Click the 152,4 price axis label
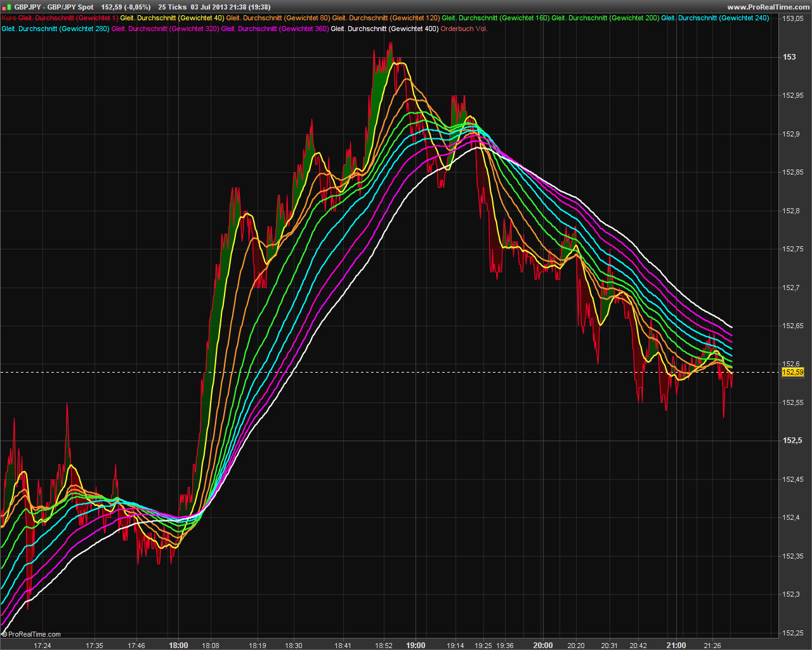The height and width of the screenshot is (650, 812). click(x=791, y=517)
